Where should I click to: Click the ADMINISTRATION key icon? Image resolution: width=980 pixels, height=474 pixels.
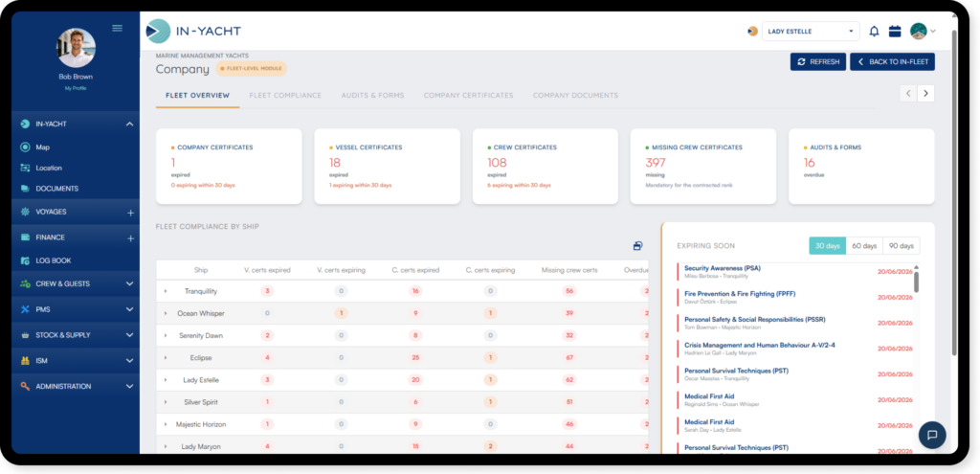click(x=25, y=387)
